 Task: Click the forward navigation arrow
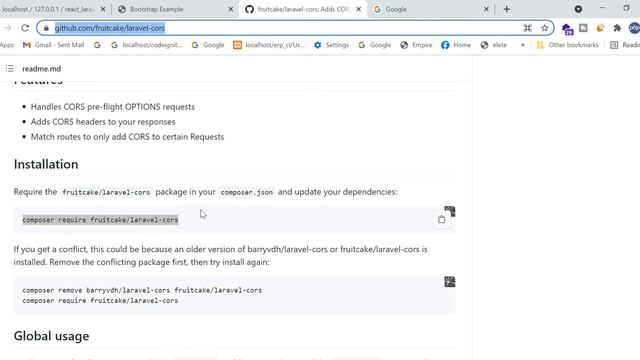click(x=8, y=28)
